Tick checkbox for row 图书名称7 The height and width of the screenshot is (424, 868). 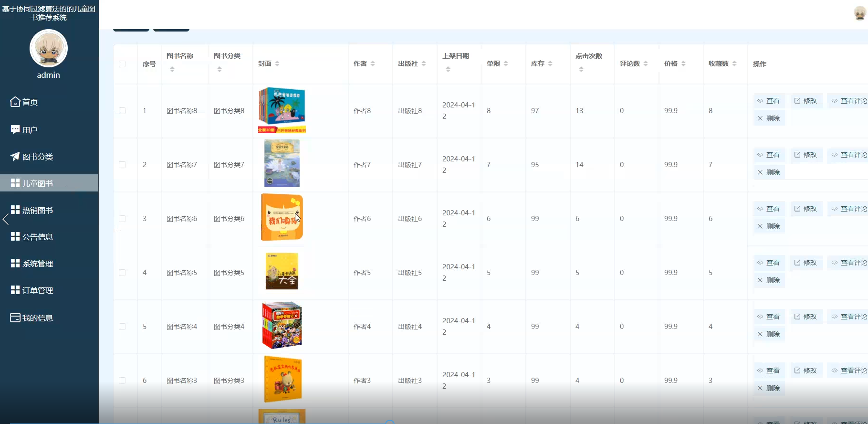pos(122,165)
